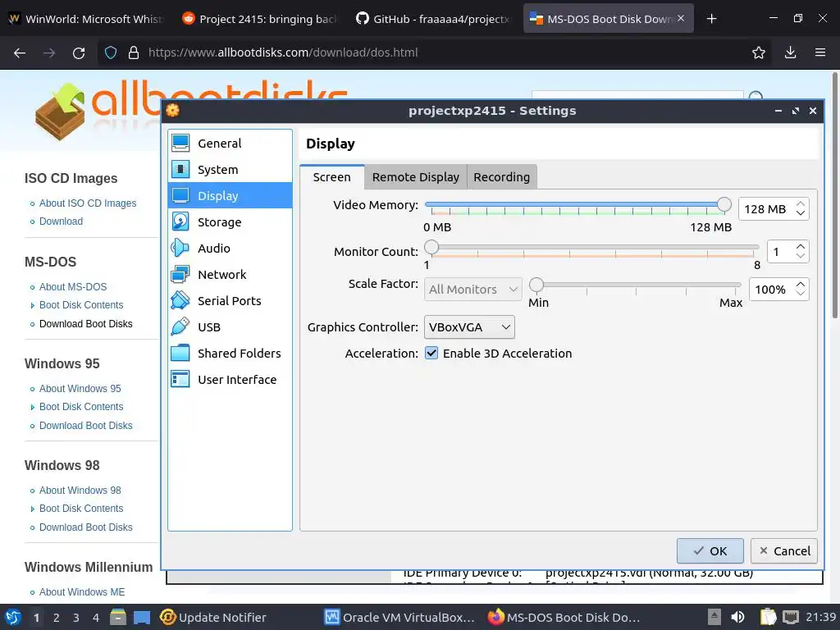
Task: Open the Graphics Controller dropdown
Action: pyautogui.click(x=469, y=326)
